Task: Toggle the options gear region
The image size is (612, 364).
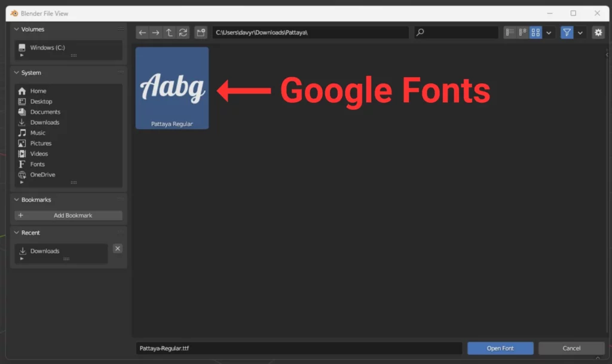Action: pos(598,32)
